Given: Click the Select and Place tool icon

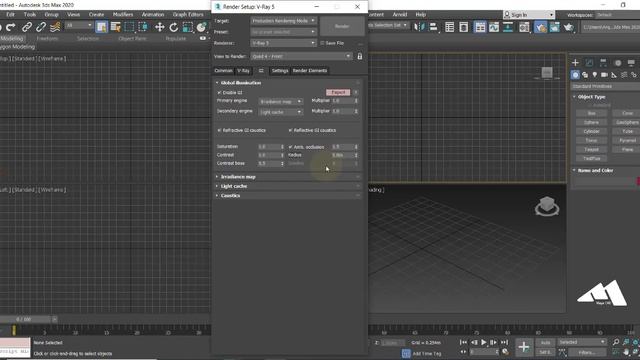Looking at the screenshot, I should (x=202, y=27).
